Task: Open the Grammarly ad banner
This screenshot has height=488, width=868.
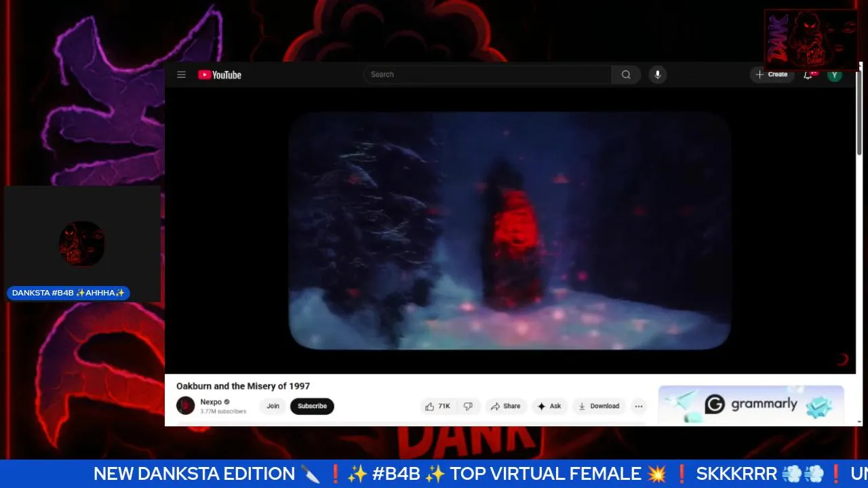Action: coord(751,405)
